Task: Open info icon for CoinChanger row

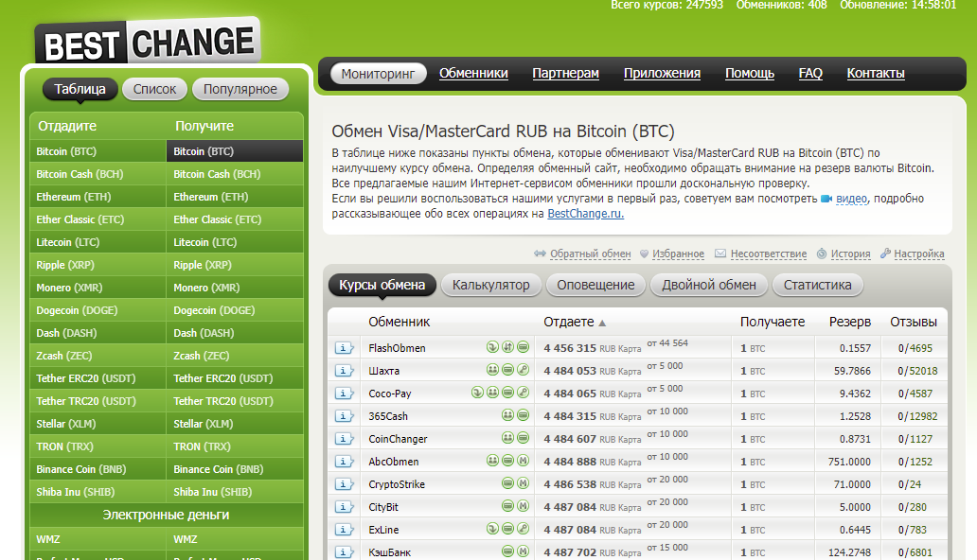Action: 344,439
